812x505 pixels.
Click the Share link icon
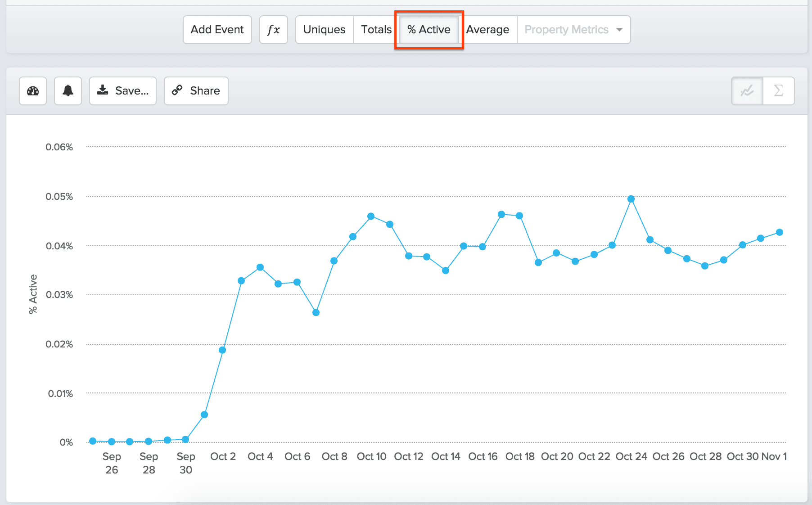[177, 90]
